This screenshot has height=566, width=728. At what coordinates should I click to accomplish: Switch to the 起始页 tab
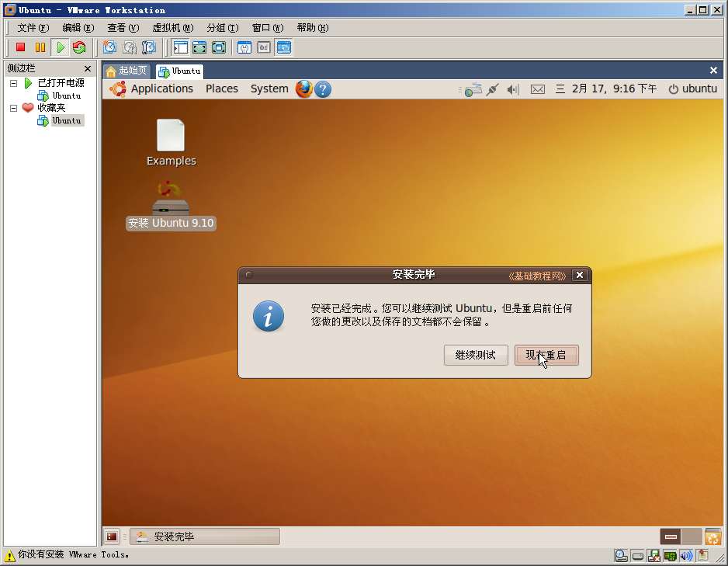[127, 71]
